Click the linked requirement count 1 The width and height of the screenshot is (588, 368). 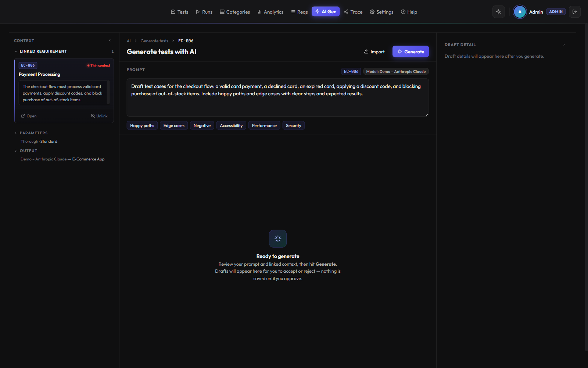(x=112, y=52)
